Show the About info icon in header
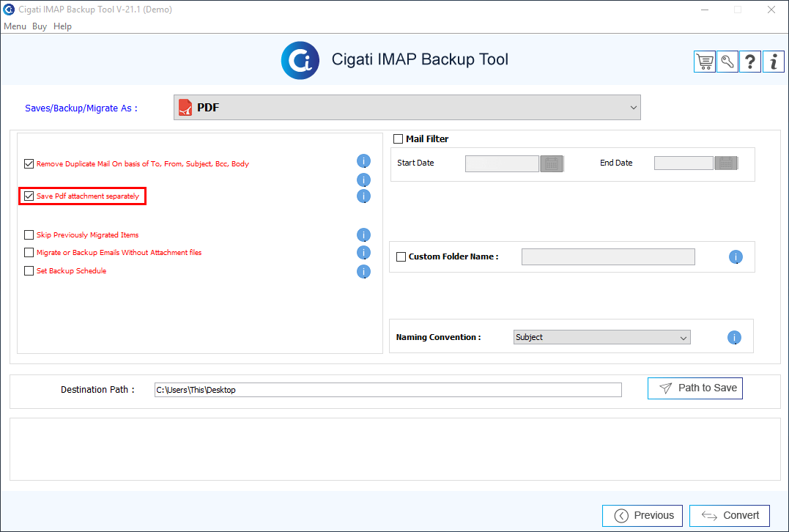 coord(774,62)
